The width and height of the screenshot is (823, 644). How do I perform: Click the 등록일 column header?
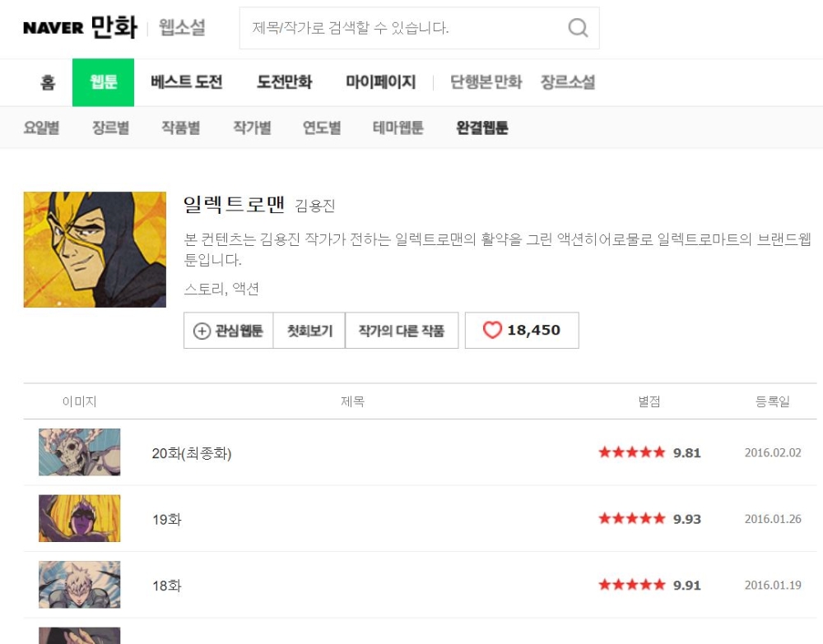click(773, 401)
